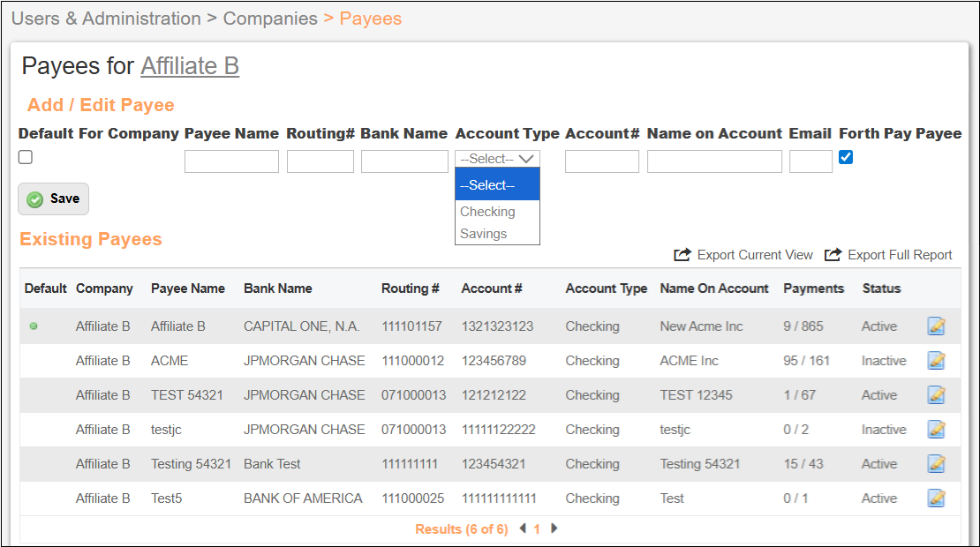Click the Payee Name input field
980x547 pixels.
tap(231, 161)
